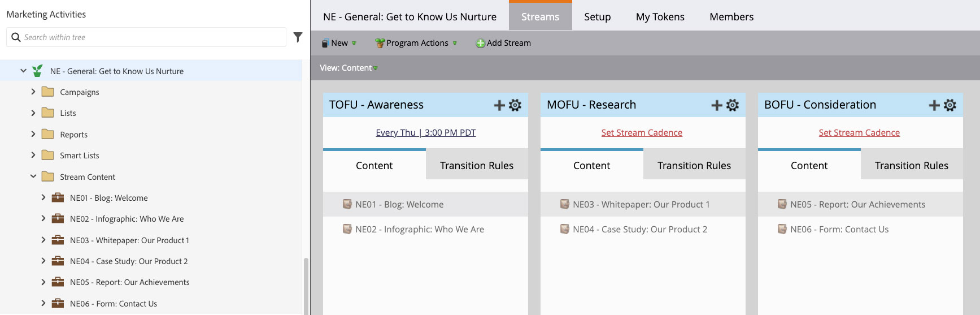Screen dimensions: 980x315
Task: Expand NE03 - Whitepaper: Our Product 1 node
Action: point(43,240)
